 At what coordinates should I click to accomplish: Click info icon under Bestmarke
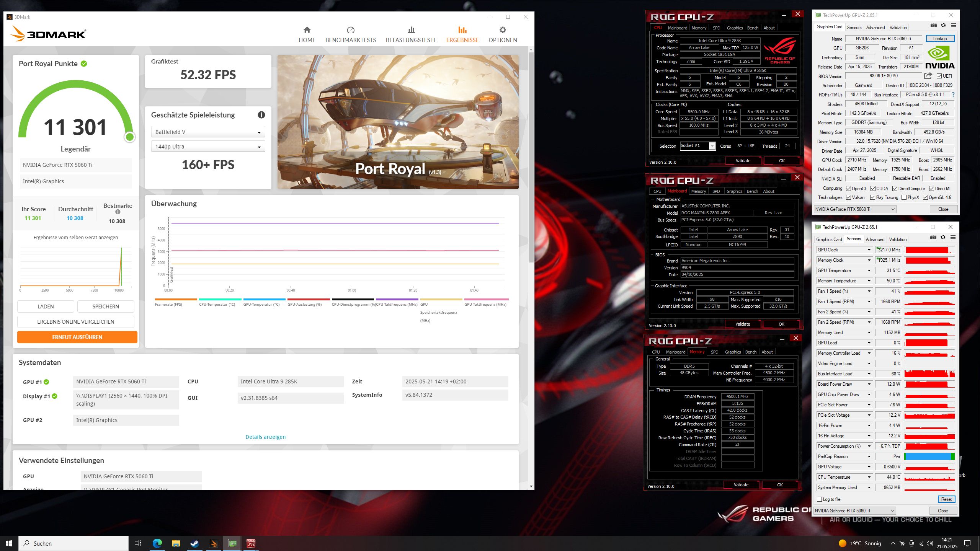click(x=118, y=212)
